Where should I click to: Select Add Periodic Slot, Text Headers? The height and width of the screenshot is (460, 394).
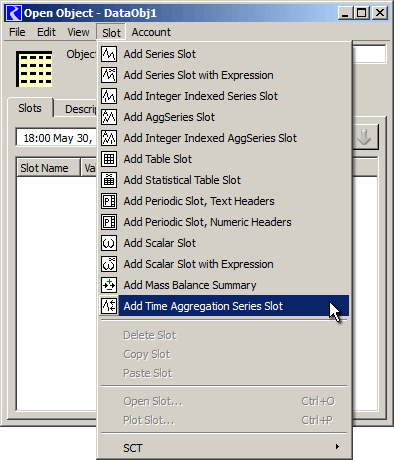click(224, 201)
